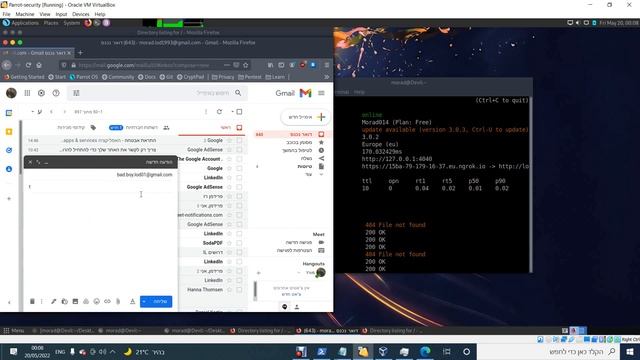The width and height of the screenshot is (640, 360).
Task: Toggle confidential mode in compose toolbar
Action: pos(64,301)
